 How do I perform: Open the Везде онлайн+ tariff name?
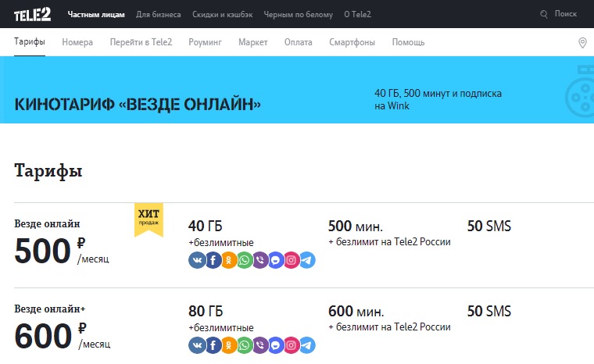[x=49, y=309]
